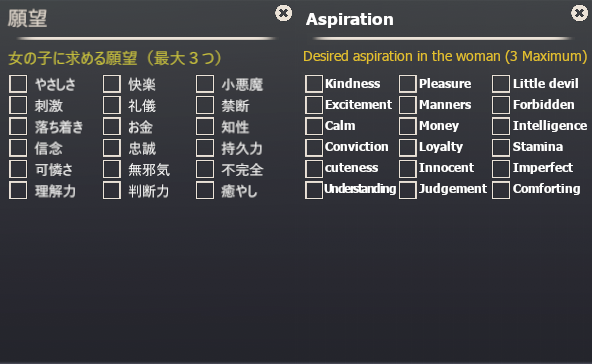This screenshot has height=364, width=592.
Task: Toggle the 小悪魔 checkbox
Action: coord(205,84)
